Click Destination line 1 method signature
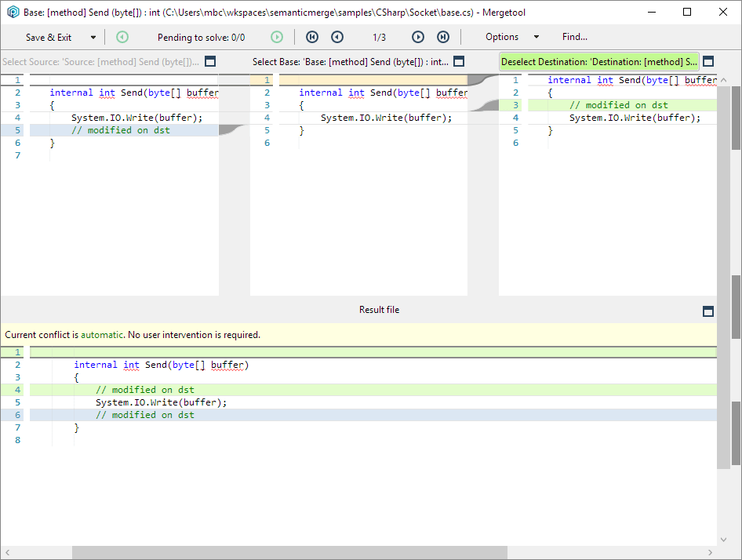Screen dimensions: 742x560 point(632,81)
